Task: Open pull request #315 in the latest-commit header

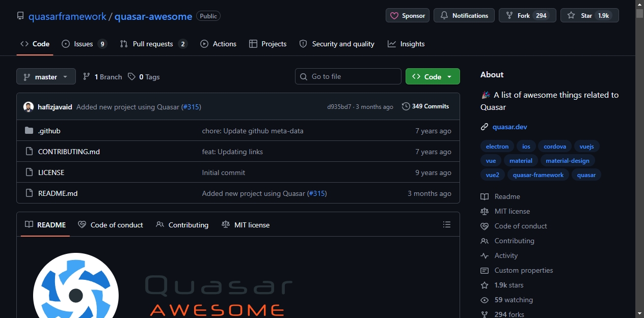Action: click(191, 107)
